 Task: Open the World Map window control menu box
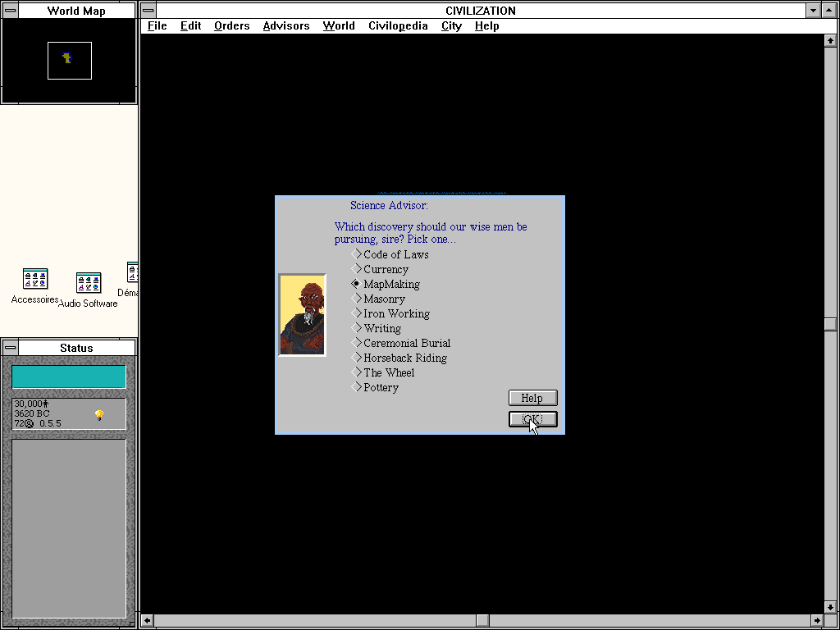pos(10,10)
